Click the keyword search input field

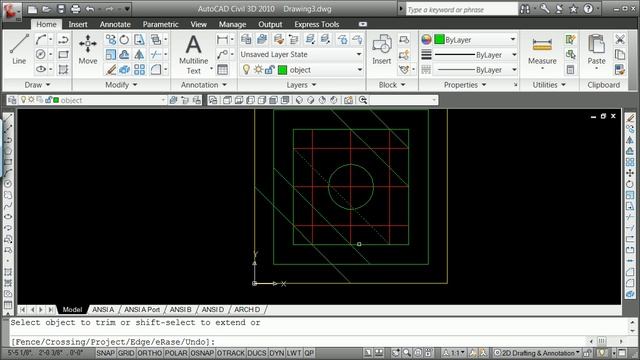tap(461, 9)
